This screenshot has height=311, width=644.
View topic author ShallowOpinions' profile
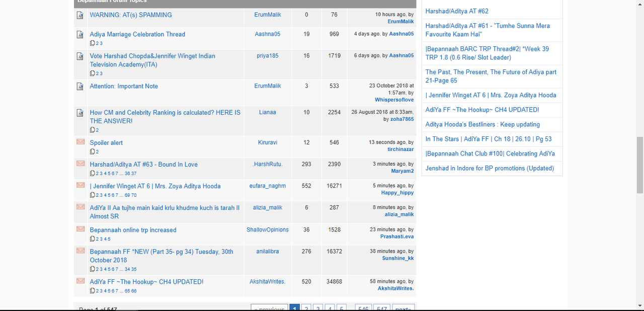click(268, 229)
